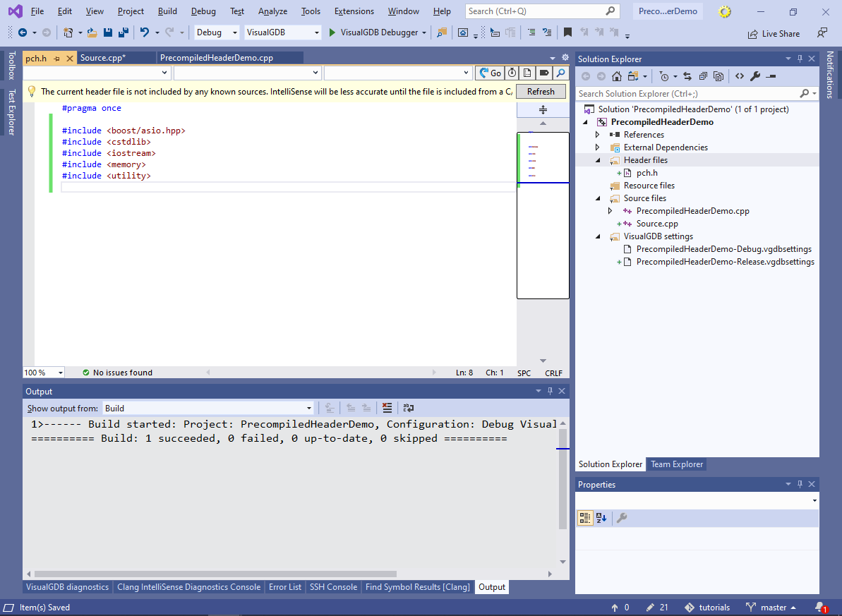Click Pending Changes Filter clock icon
This screenshot has width=842, height=616.
tap(664, 76)
